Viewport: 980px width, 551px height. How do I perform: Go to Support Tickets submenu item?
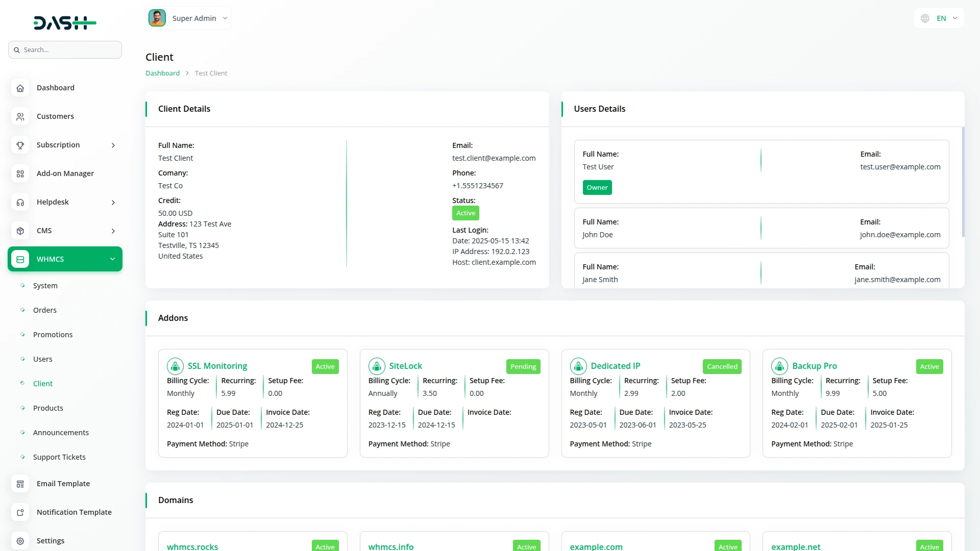coord(59,457)
